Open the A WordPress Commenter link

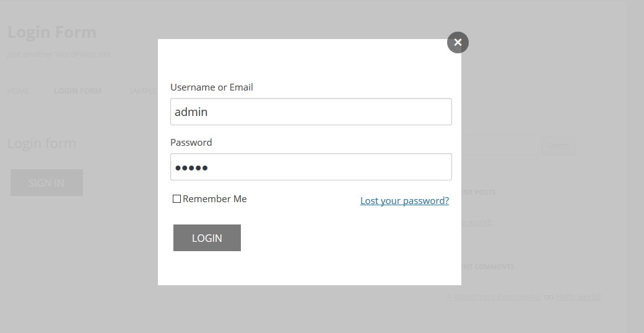tap(495, 296)
